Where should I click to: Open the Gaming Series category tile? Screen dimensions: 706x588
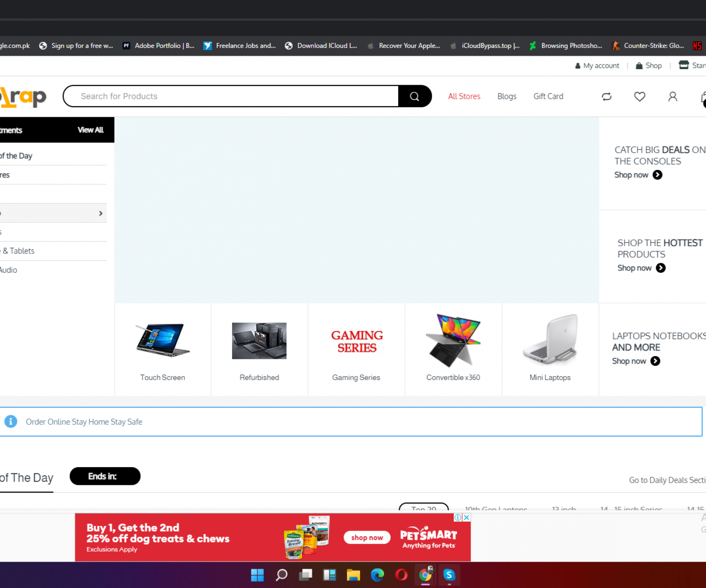pos(356,349)
